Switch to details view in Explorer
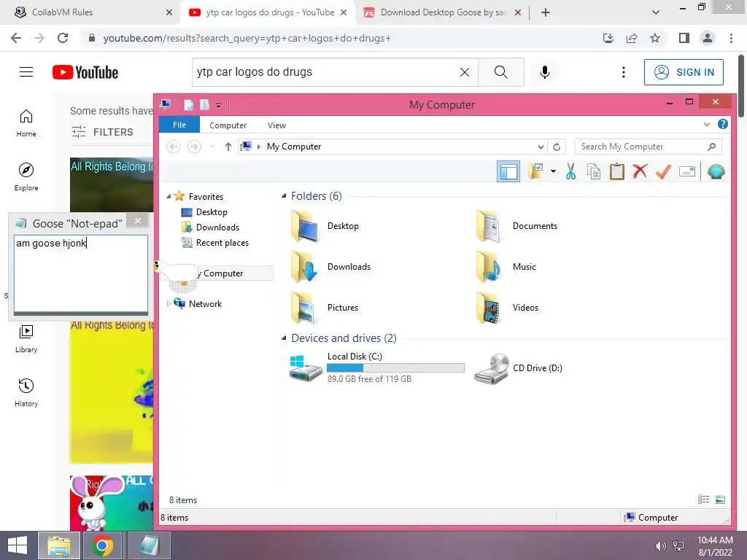This screenshot has height=560, width=747. (x=703, y=499)
